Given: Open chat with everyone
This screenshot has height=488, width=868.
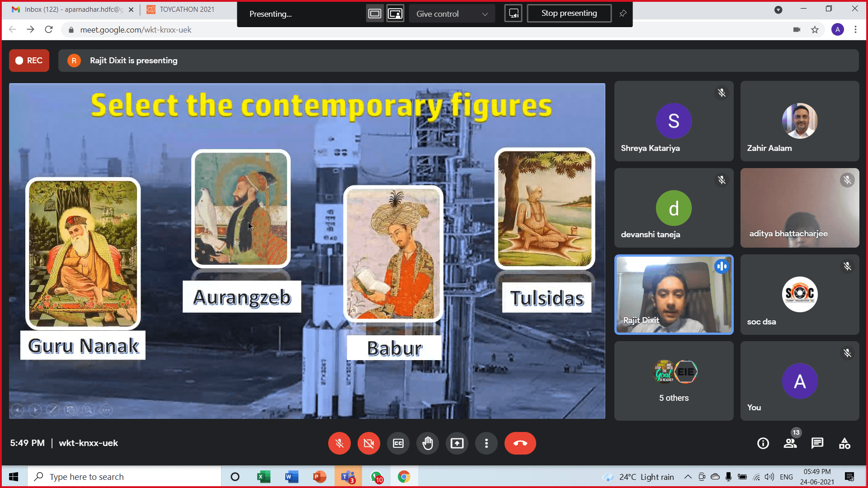Looking at the screenshot, I should 817,443.
